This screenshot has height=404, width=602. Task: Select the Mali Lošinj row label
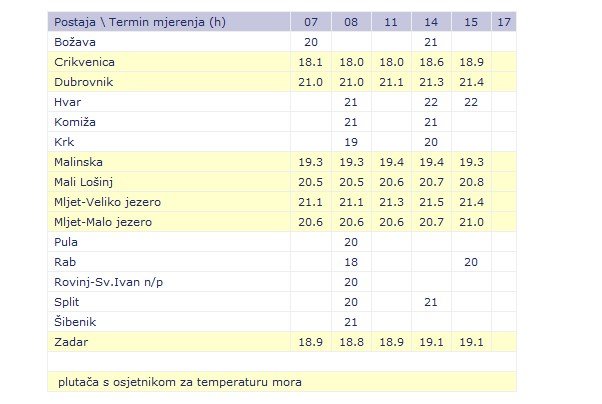click(x=87, y=182)
